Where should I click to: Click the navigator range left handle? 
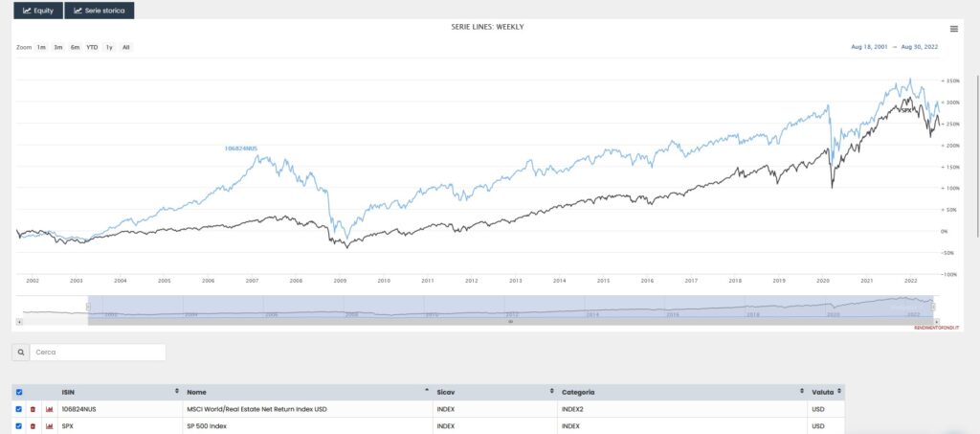click(x=88, y=307)
